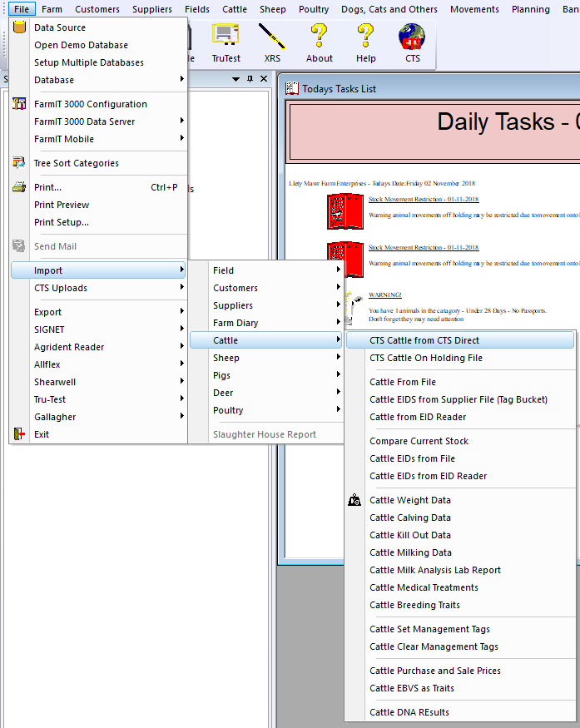Open the Suppliers menu in menu bar
This screenshot has height=728, width=580.
click(151, 9)
